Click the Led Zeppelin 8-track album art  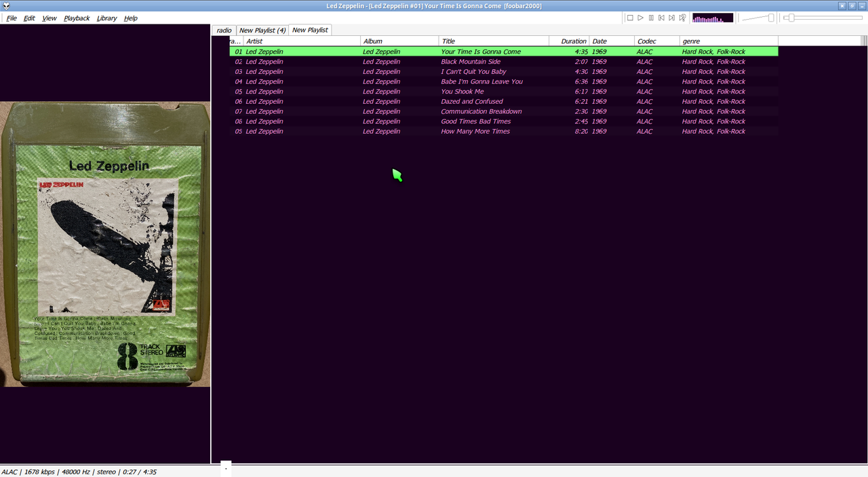tap(105, 244)
